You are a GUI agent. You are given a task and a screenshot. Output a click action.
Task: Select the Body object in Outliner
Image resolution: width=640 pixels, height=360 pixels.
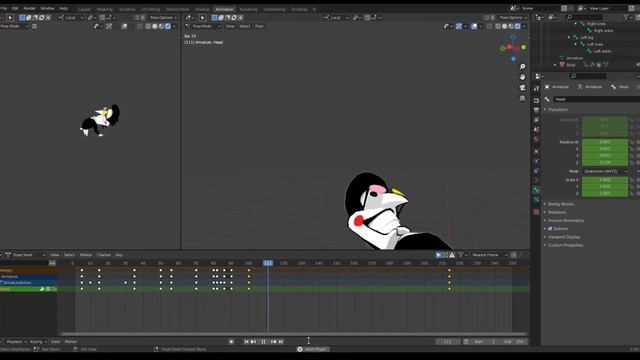571,65
